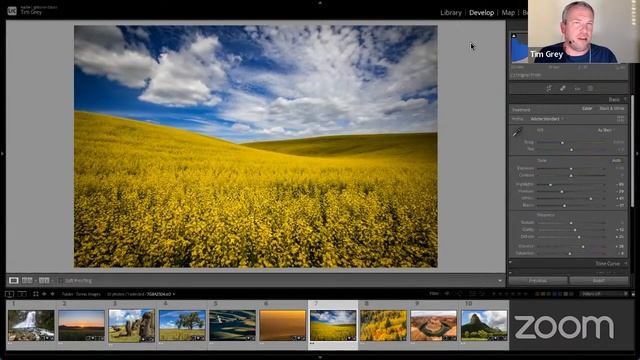Apply Auto tone adjustment
Image resolution: width=640 pixels, height=360 pixels.
[616, 160]
